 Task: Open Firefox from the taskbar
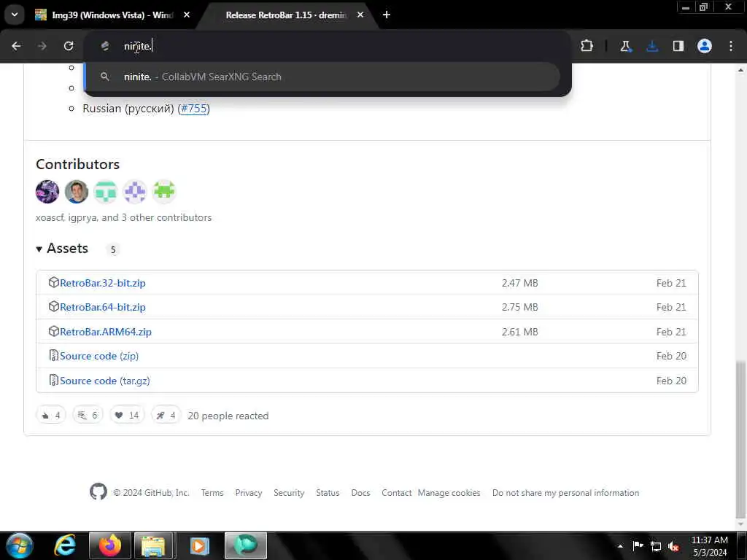coord(109,545)
